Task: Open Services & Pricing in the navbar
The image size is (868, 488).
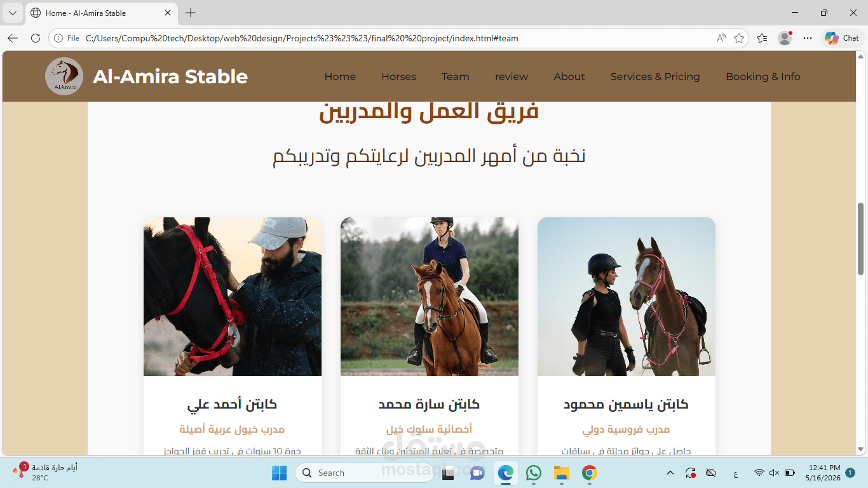Action: coord(655,77)
